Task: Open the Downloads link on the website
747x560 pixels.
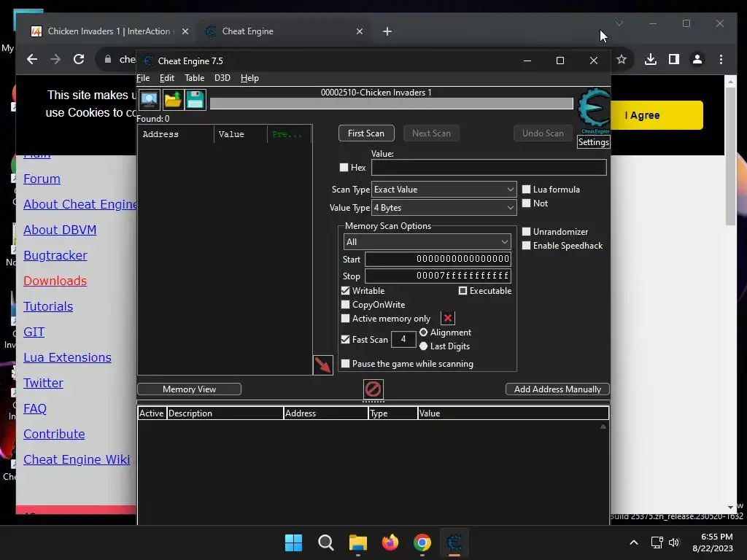Action: [55, 281]
